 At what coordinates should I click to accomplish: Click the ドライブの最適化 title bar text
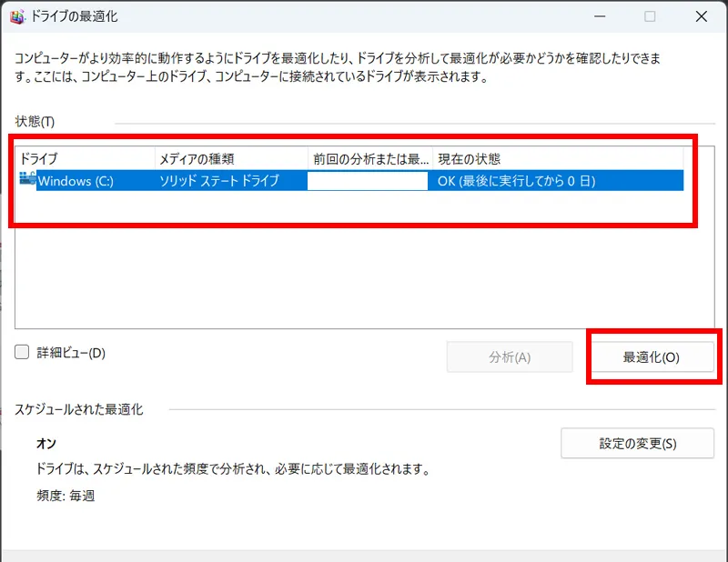click(x=75, y=16)
